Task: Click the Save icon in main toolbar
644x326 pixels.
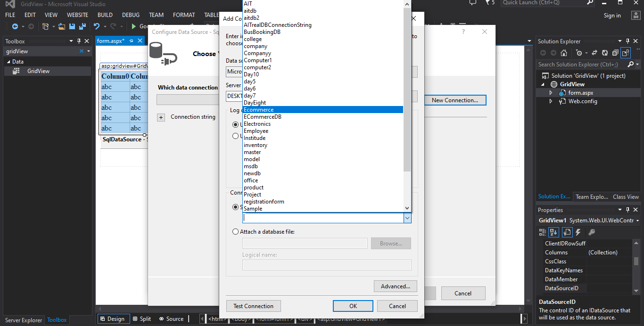Action: pyautogui.click(x=73, y=26)
